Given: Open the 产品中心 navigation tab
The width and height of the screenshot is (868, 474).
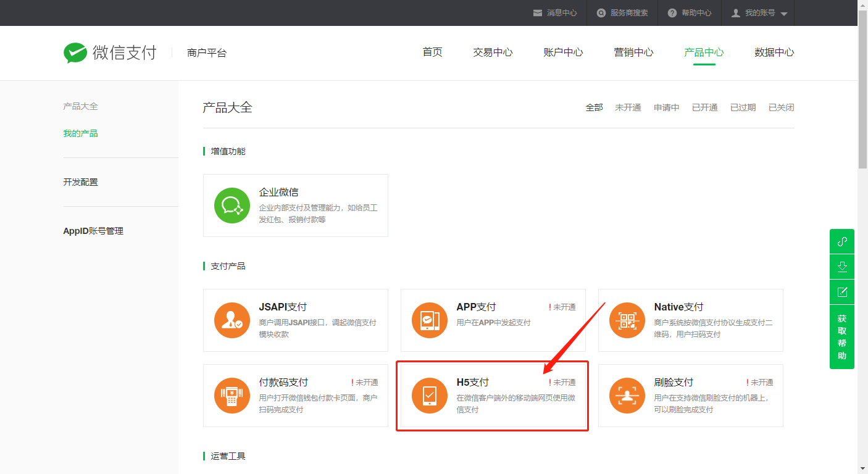Looking at the screenshot, I should pyautogui.click(x=704, y=52).
